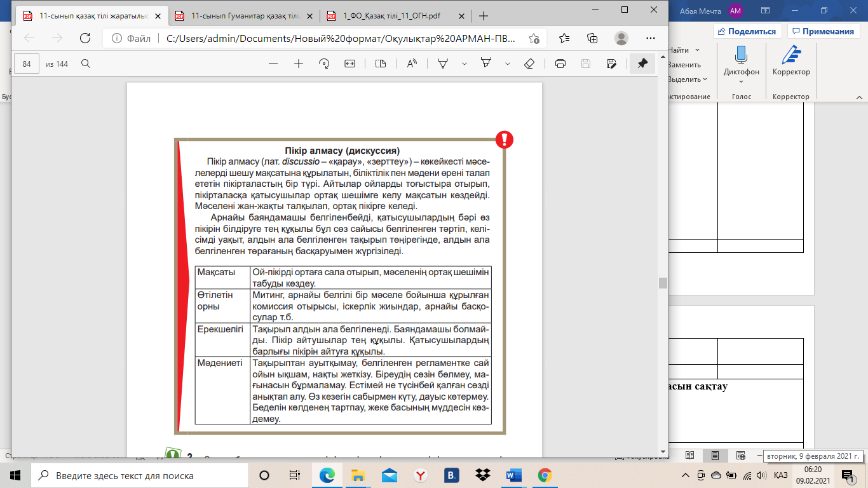
Task: Toggle the page view layout button
Action: point(381,64)
